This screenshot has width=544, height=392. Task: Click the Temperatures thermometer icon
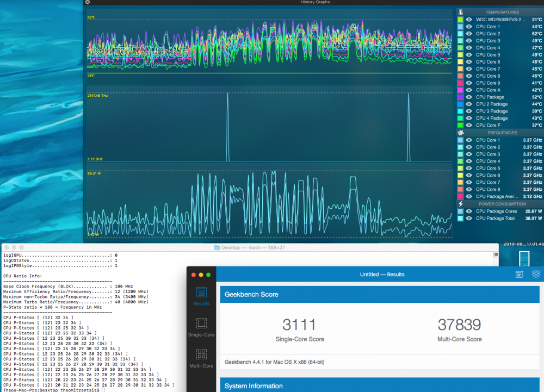461,12
